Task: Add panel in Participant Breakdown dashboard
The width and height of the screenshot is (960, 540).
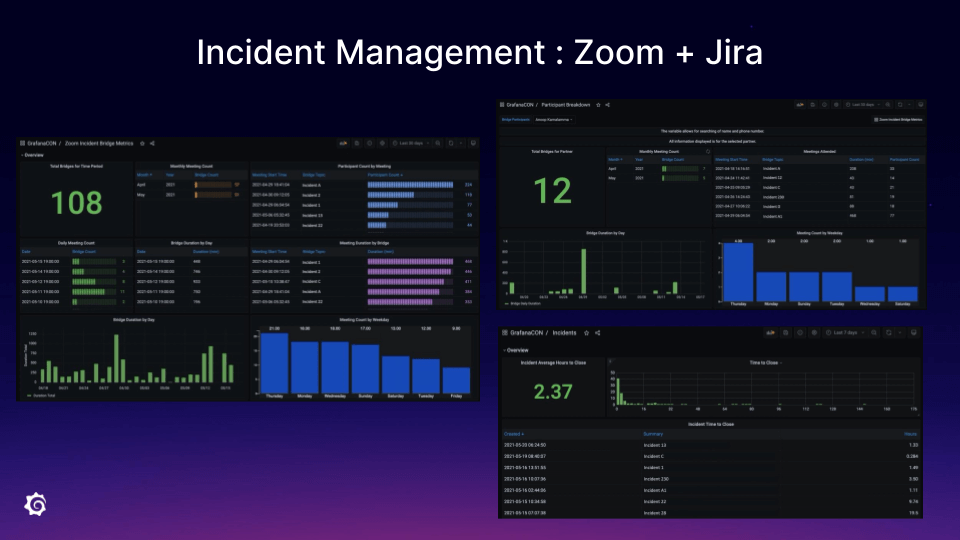Action: click(x=800, y=105)
